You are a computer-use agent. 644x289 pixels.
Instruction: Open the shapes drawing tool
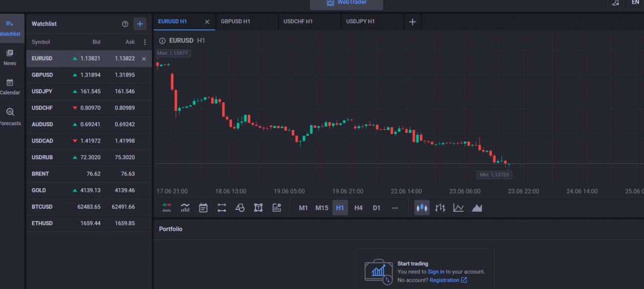click(x=240, y=208)
